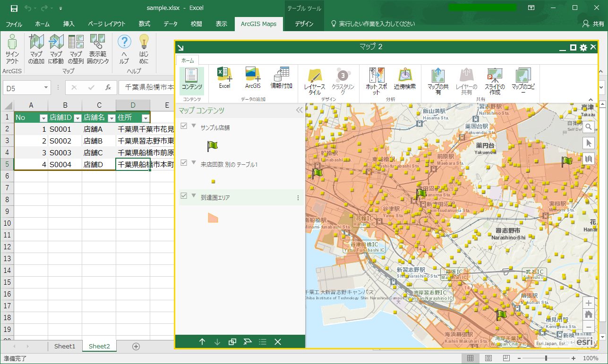Click zoom-to-layer icon in contents footer
The height and width of the screenshot is (364, 608).
tap(248, 342)
